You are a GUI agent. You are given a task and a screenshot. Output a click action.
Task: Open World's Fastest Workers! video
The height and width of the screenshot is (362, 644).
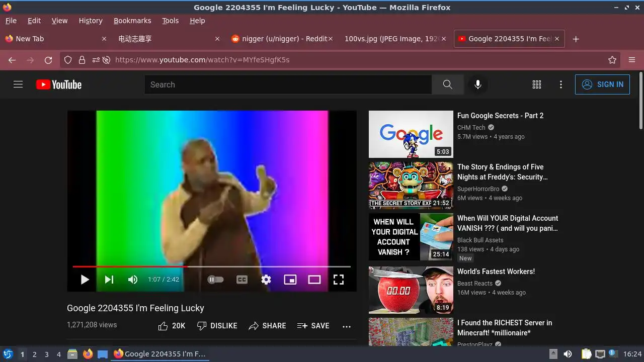coord(496,271)
